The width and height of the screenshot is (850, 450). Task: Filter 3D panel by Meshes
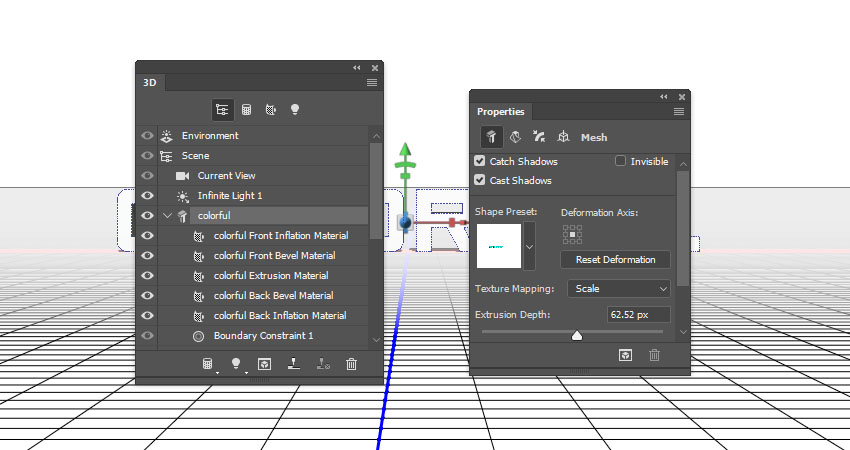point(246,109)
